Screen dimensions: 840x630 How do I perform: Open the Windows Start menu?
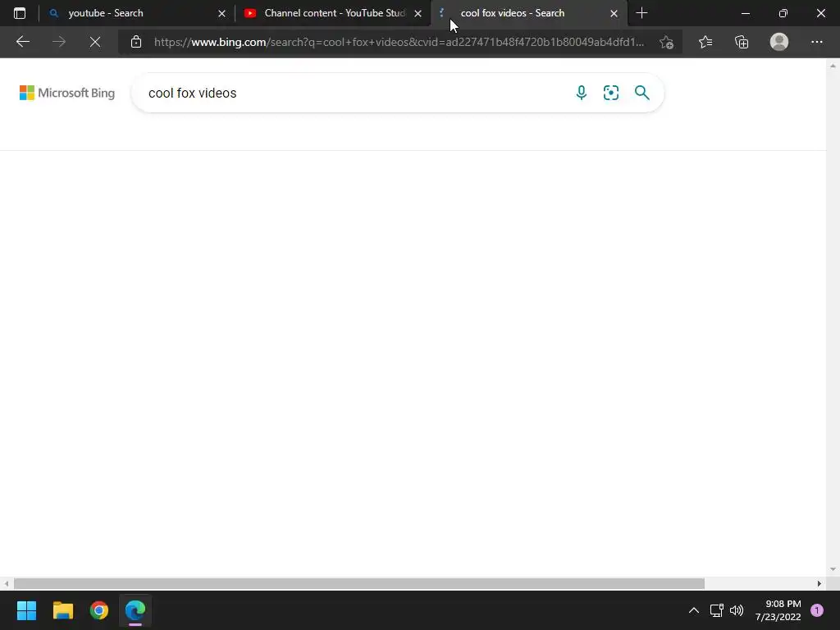click(x=26, y=610)
